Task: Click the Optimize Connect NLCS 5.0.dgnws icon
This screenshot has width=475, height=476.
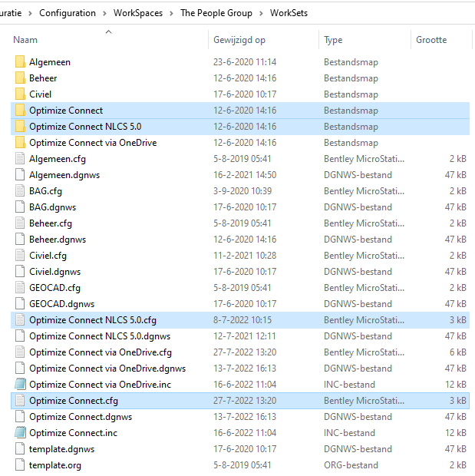Action: [x=20, y=336]
